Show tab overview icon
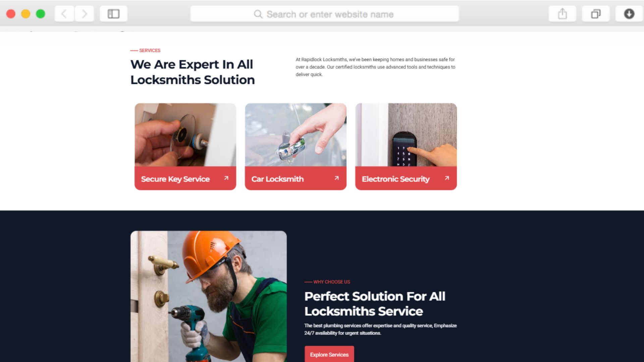644x362 pixels. tap(596, 14)
